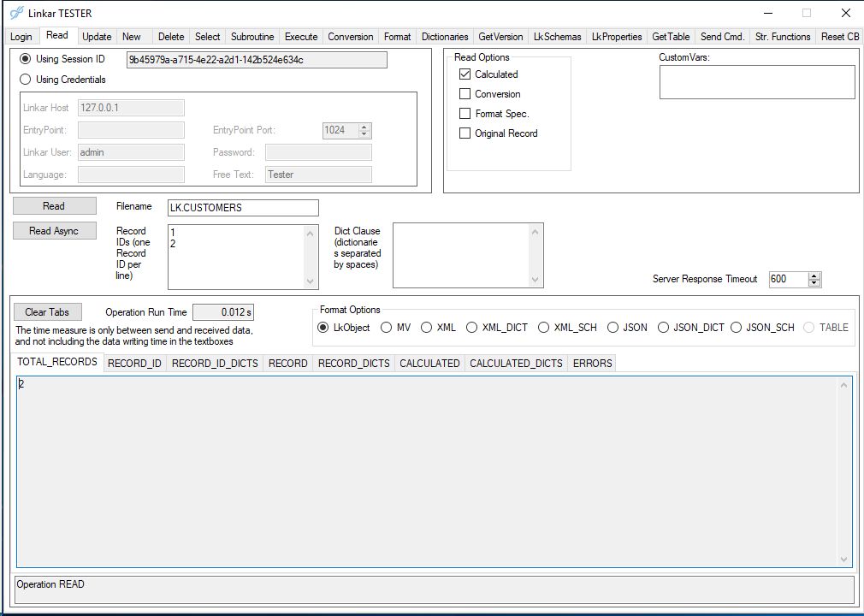Open the Reset CB tab
864x616 pixels.
tap(840, 37)
